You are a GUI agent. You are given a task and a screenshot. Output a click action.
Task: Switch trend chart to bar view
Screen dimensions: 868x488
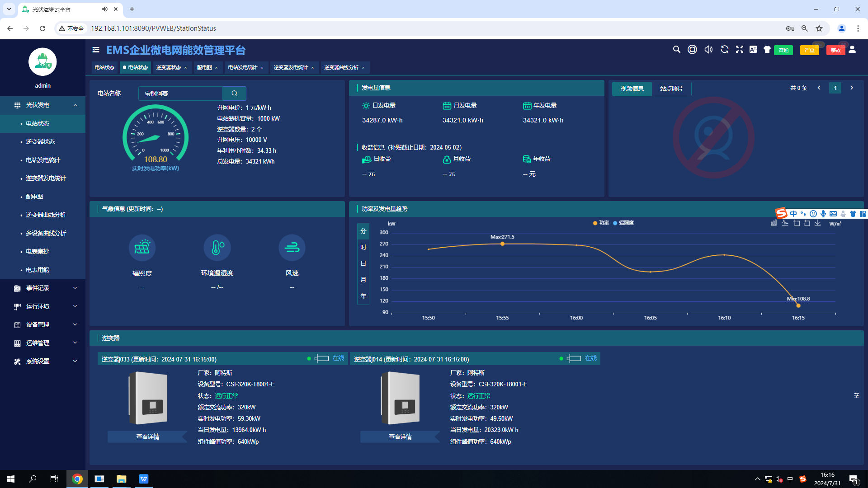[774, 223]
